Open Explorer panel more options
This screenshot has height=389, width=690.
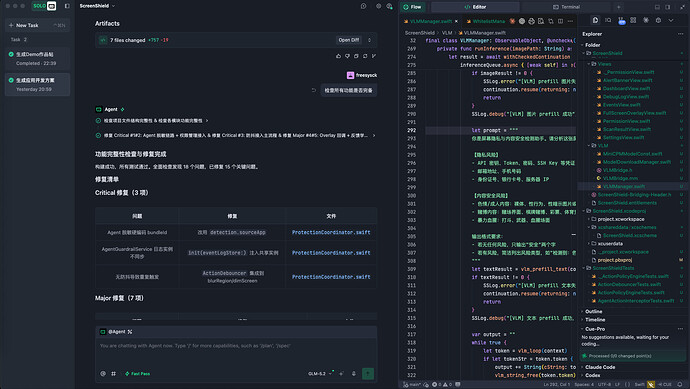pos(680,34)
